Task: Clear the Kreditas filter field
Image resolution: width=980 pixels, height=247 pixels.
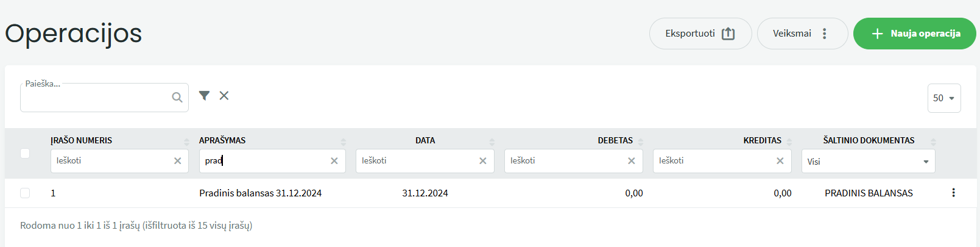Action: coord(780,161)
